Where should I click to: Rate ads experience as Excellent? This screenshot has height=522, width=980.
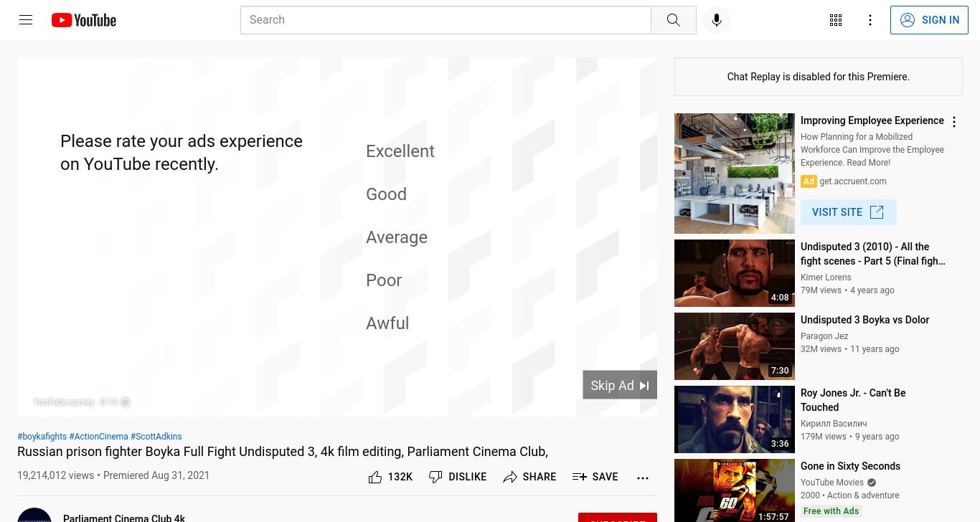(400, 151)
